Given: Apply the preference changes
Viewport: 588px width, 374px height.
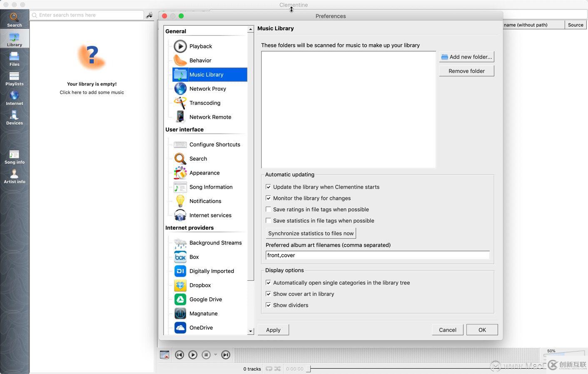Looking at the screenshot, I should tap(273, 330).
